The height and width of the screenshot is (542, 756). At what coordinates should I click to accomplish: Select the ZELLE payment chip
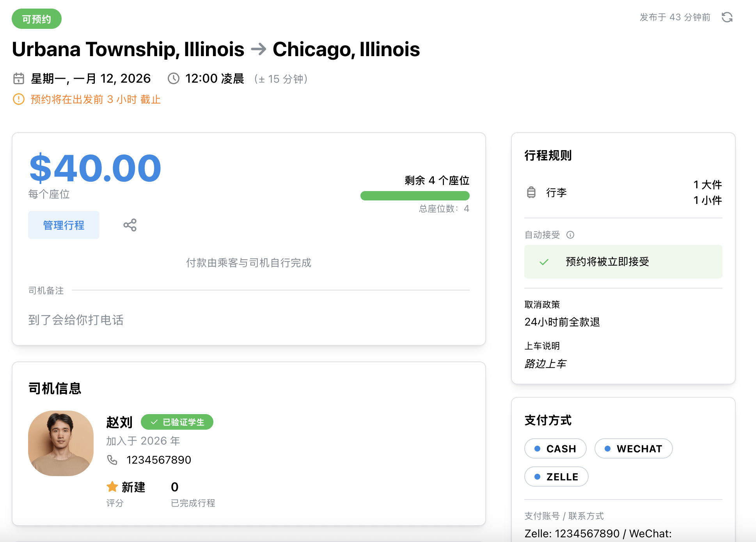[x=556, y=476]
